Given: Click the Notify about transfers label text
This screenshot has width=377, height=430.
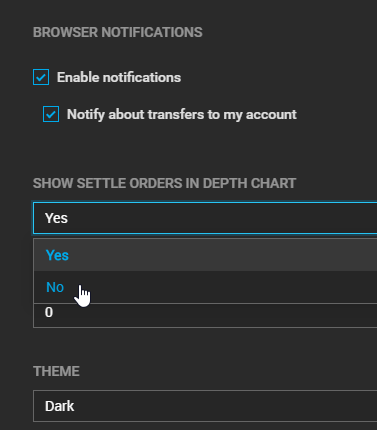Looking at the screenshot, I should 182,114.
